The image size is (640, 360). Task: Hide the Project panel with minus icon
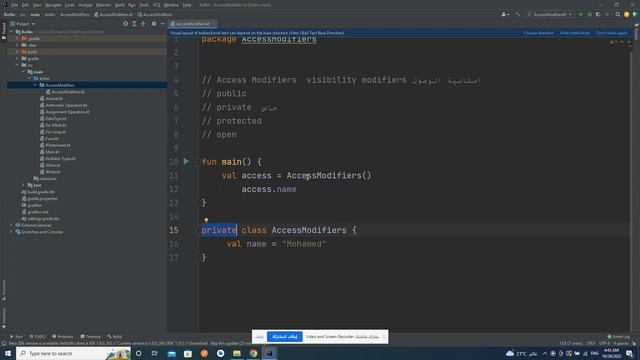click(162, 24)
